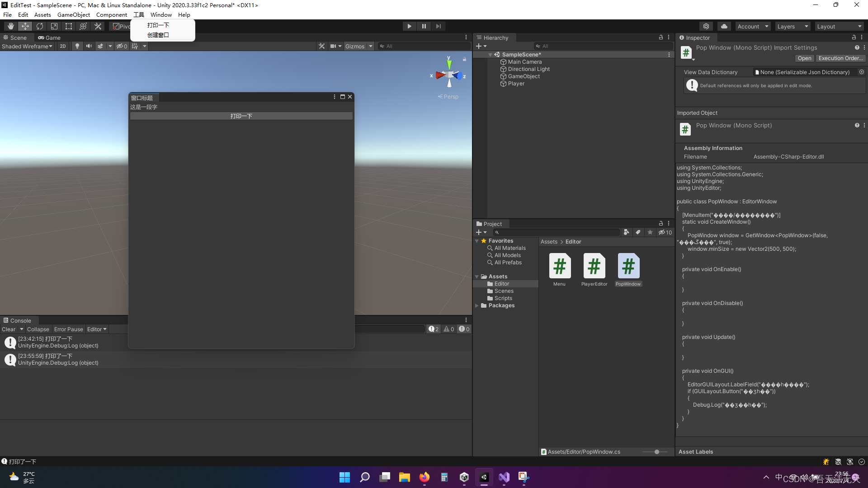
Task: Enable the Editor filter in Console
Action: point(96,328)
